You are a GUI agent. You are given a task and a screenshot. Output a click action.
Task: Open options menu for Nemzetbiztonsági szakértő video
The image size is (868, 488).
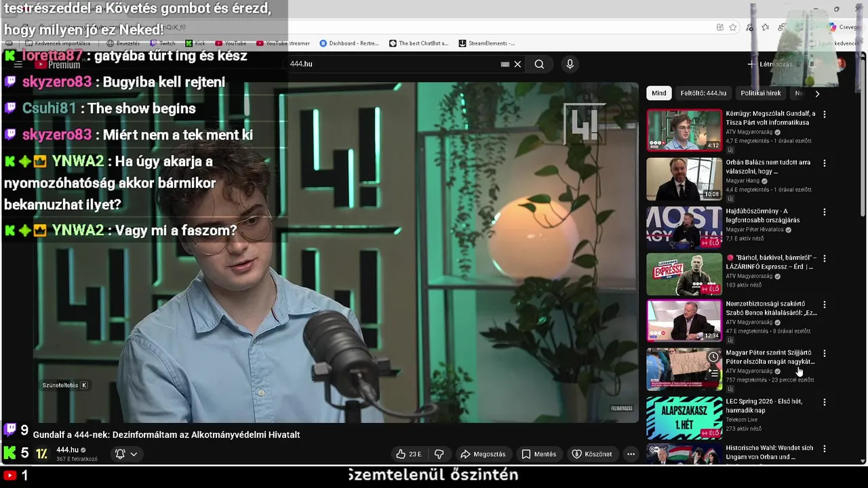tap(825, 305)
